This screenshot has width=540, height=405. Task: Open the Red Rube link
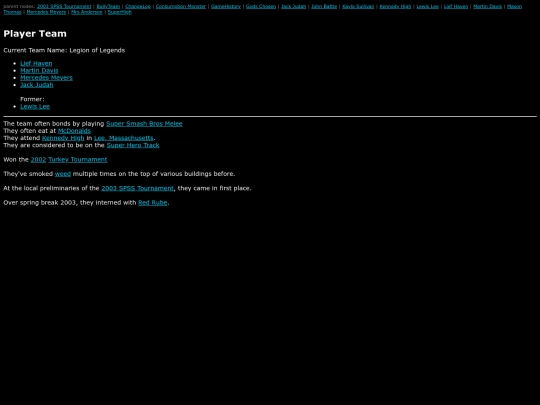tap(153, 203)
